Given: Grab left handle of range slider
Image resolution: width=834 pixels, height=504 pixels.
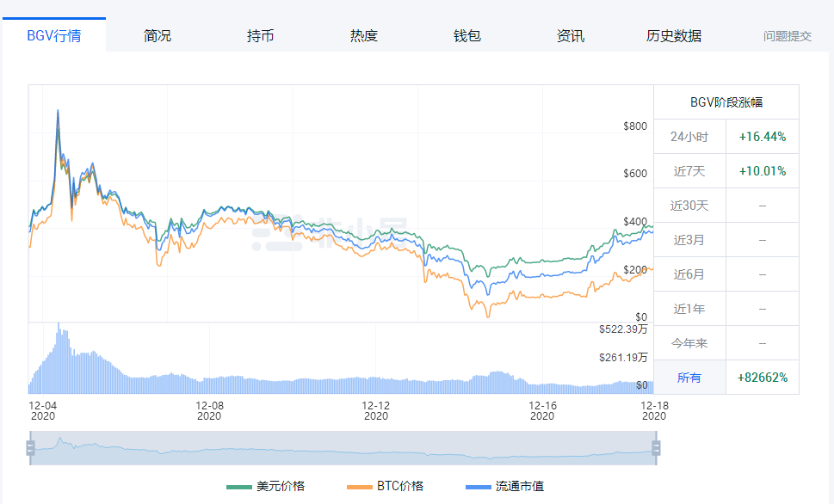Looking at the screenshot, I should point(30,448).
